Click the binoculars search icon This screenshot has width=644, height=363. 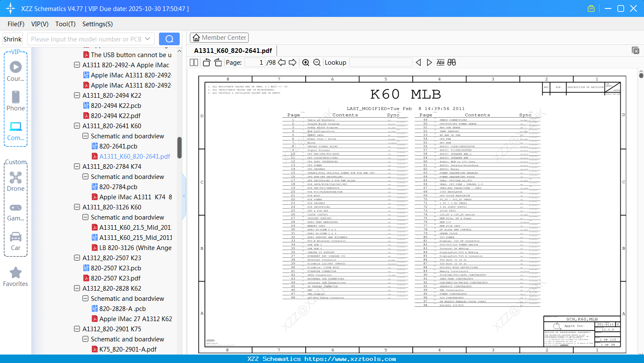tap(452, 63)
